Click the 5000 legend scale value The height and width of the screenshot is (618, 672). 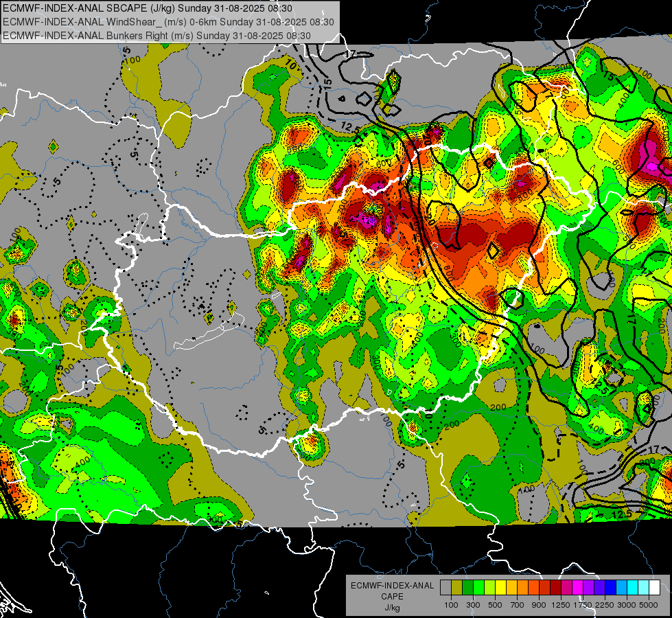pyautogui.click(x=649, y=606)
